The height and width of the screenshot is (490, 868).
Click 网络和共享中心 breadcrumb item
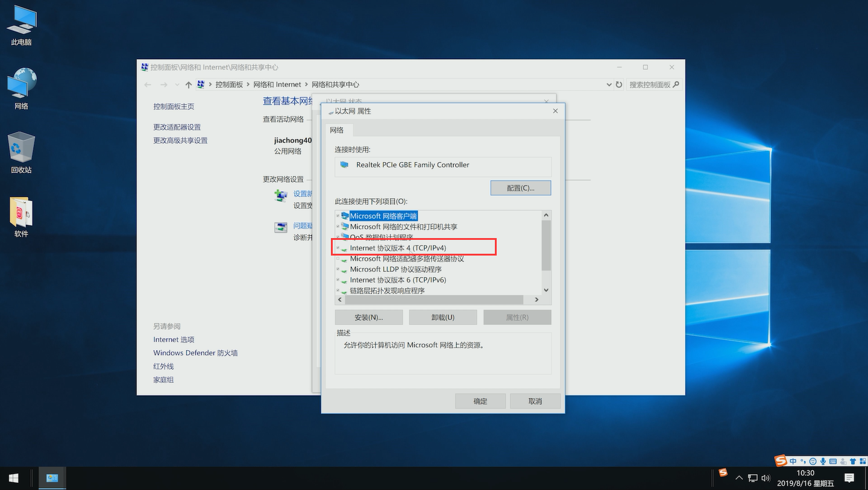point(335,84)
